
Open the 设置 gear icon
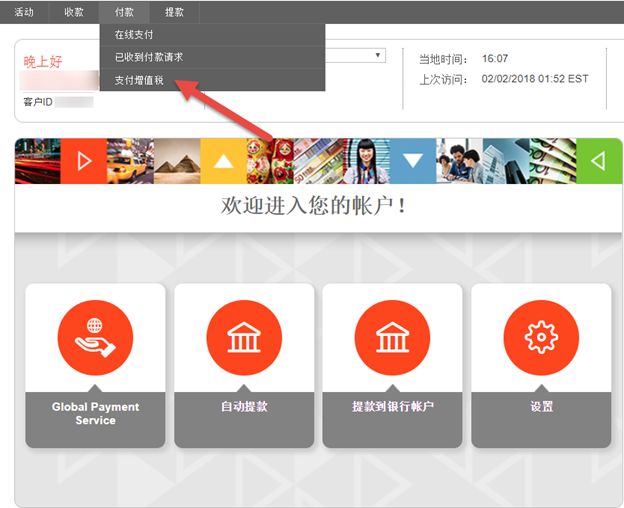click(x=541, y=337)
